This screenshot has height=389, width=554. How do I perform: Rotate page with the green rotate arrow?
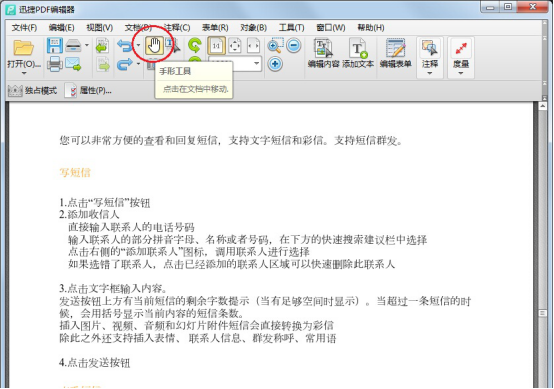click(195, 45)
